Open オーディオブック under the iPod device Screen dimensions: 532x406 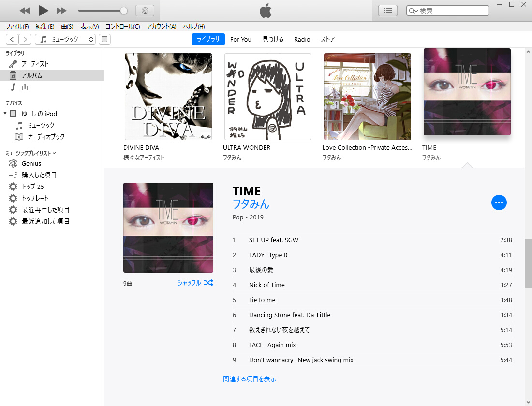(x=46, y=137)
